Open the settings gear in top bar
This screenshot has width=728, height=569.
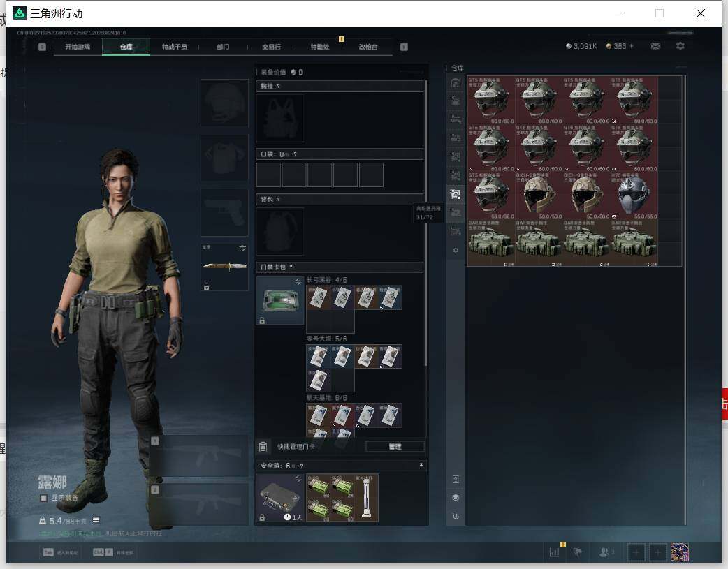680,46
